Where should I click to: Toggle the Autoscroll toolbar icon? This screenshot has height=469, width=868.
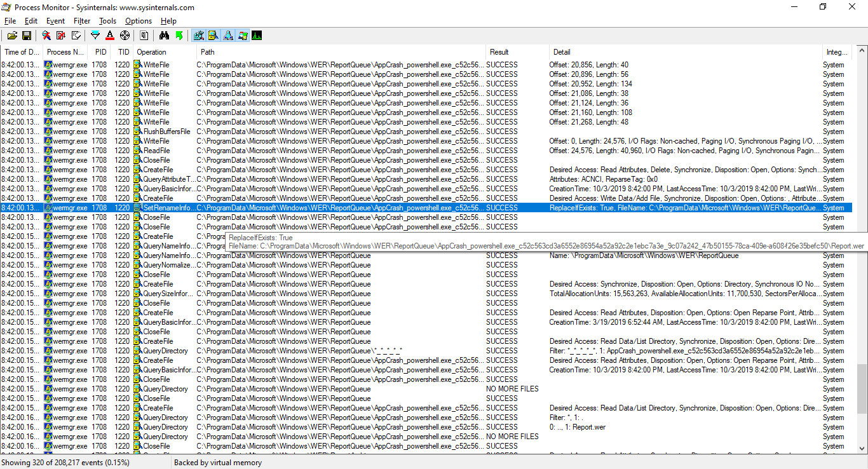coord(61,36)
